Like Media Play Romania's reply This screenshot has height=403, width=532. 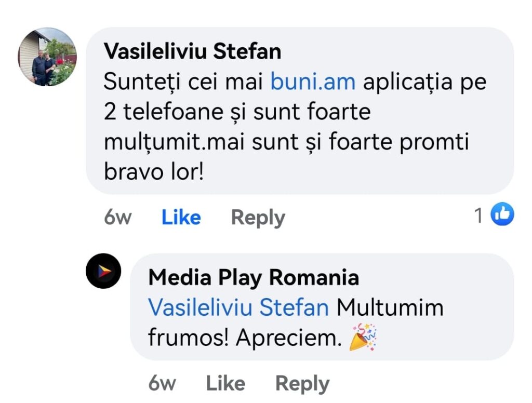point(225,384)
